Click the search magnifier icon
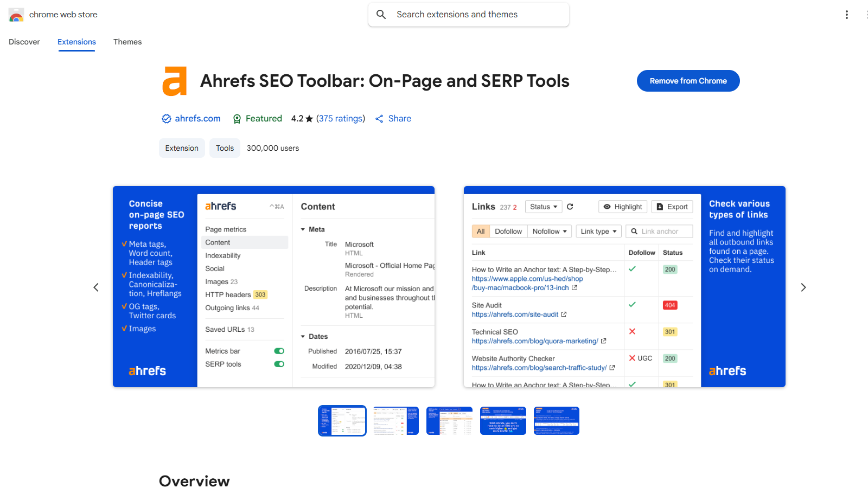The height and width of the screenshot is (488, 868). (381, 14)
